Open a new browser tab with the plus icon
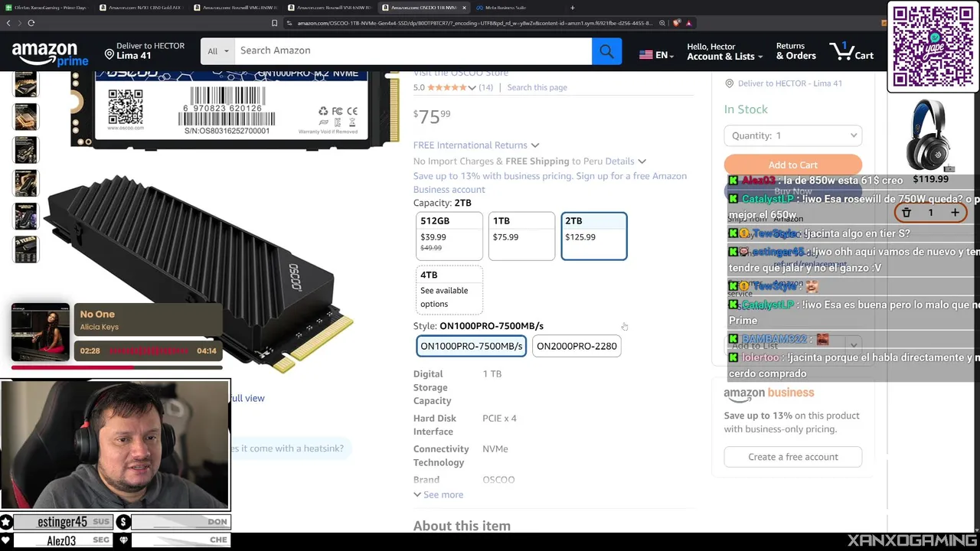 (x=572, y=8)
